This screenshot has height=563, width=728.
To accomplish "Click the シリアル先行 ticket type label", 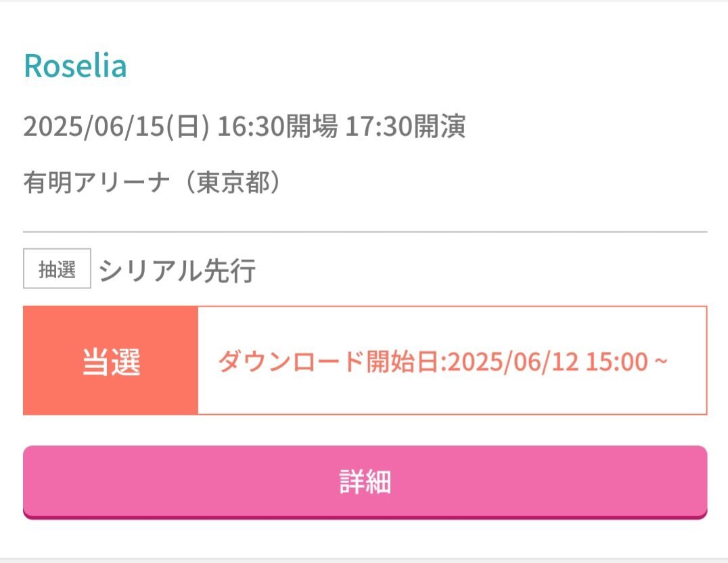I will click(177, 270).
